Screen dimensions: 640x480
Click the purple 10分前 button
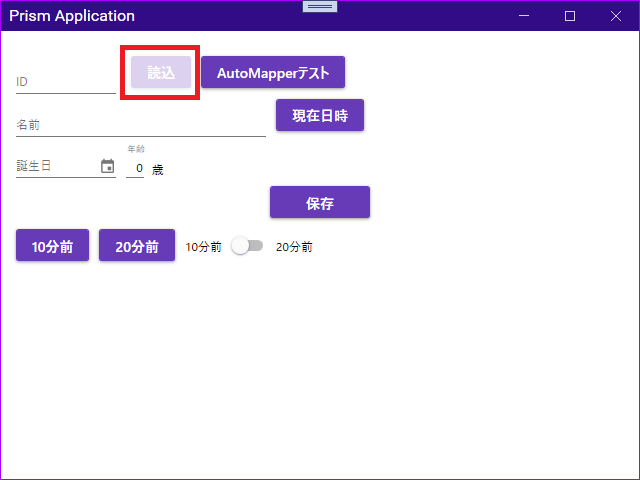[52, 245]
